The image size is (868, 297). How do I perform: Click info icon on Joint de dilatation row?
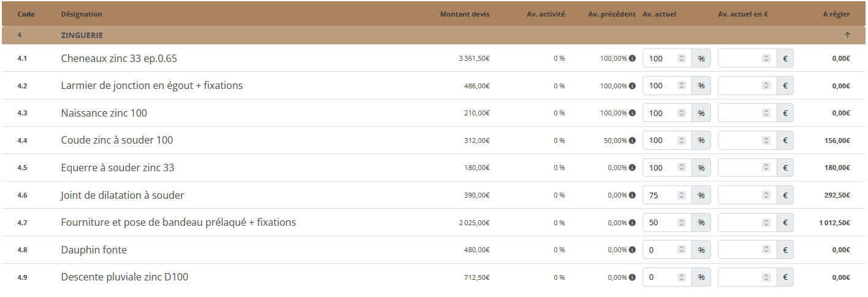point(632,195)
